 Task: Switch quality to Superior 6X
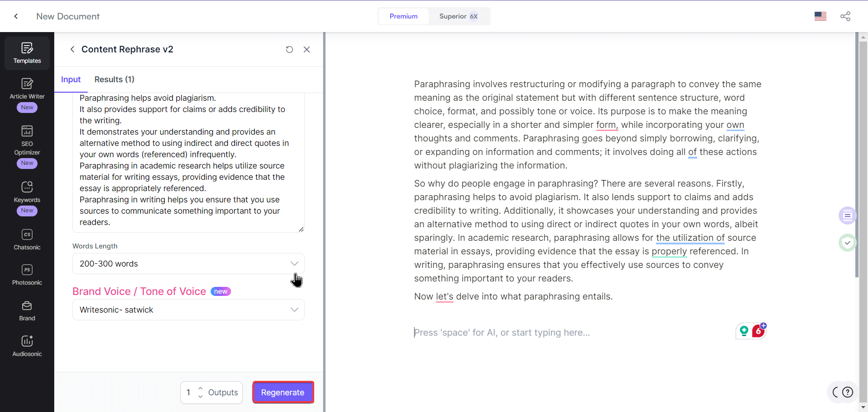click(458, 16)
